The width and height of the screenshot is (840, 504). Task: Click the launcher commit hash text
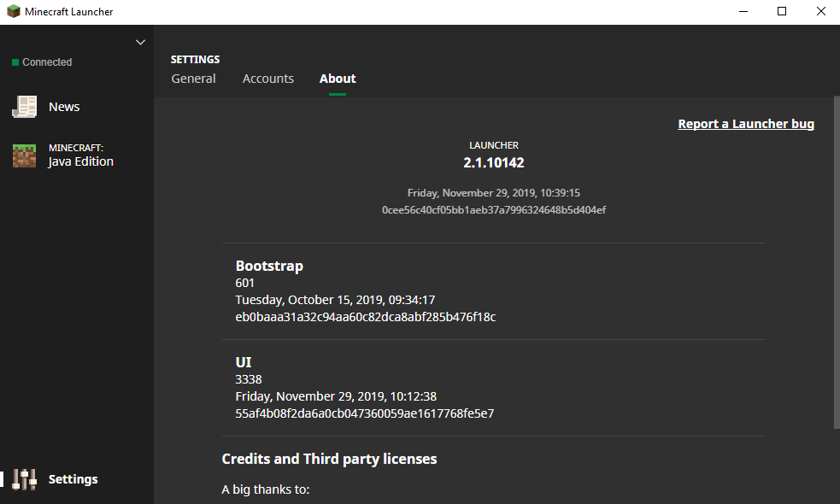493,210
